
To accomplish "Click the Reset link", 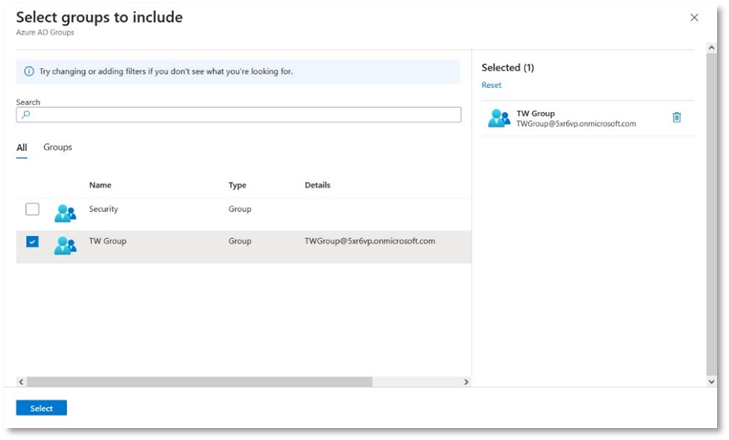I will pos(491,85).
